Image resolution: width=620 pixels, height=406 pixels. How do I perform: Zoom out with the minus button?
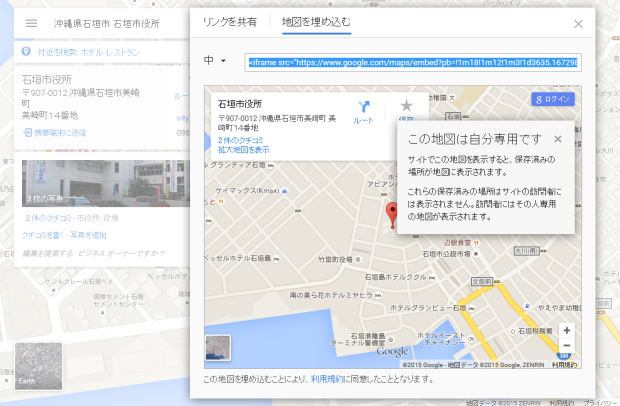[566, 346]
